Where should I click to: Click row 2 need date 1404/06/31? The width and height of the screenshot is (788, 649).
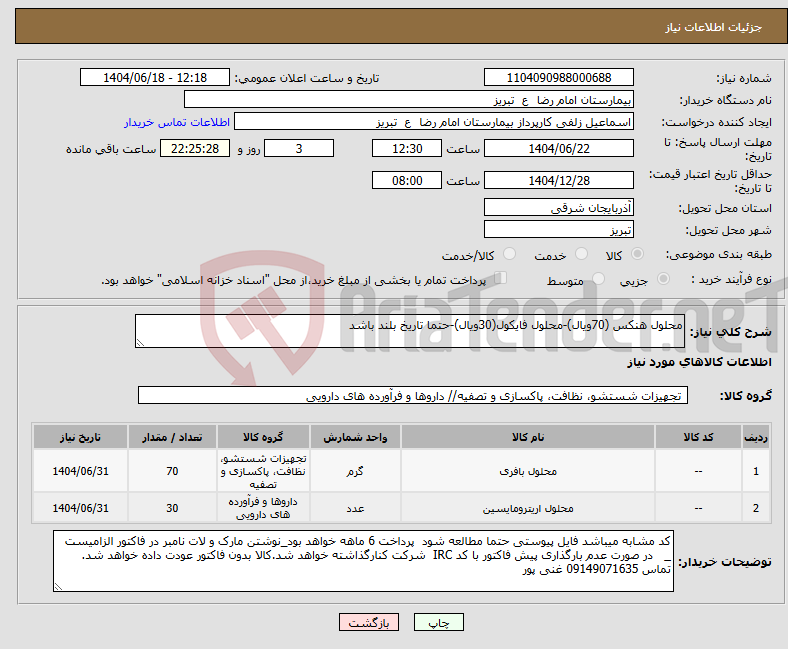point(80,508)
